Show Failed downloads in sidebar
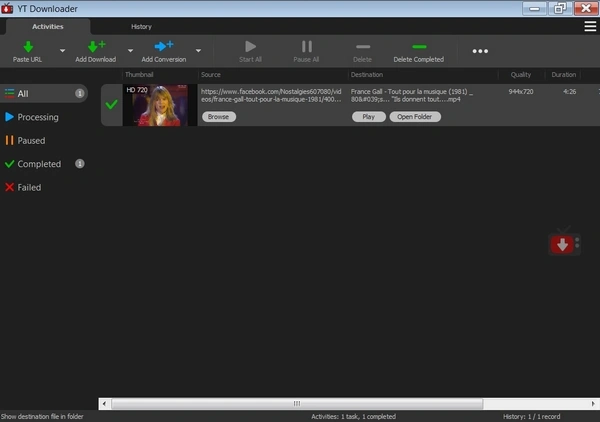This screenshot has width=600, height=422. [29, 187]
